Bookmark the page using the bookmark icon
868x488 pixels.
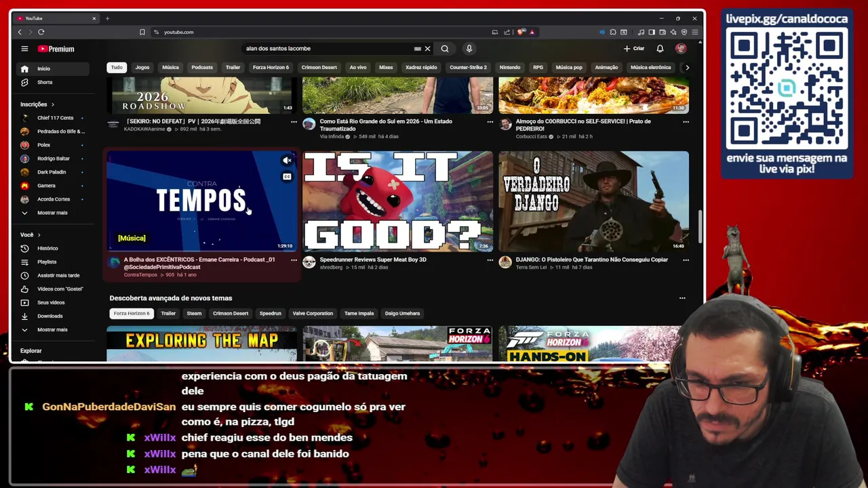click(x=142, y=32)
